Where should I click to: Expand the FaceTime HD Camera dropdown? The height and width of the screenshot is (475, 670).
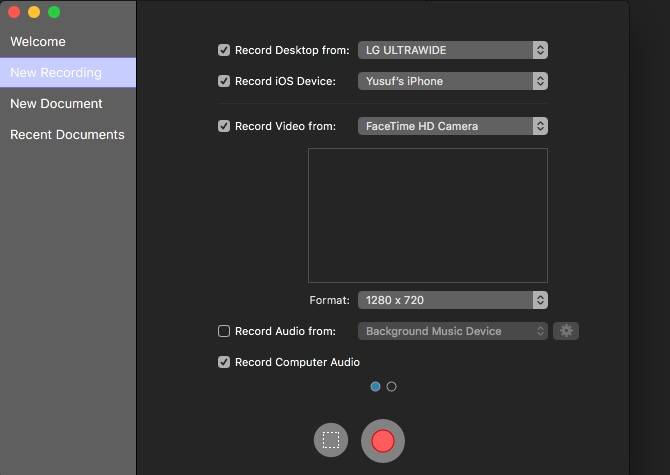(x=452, y=126)
